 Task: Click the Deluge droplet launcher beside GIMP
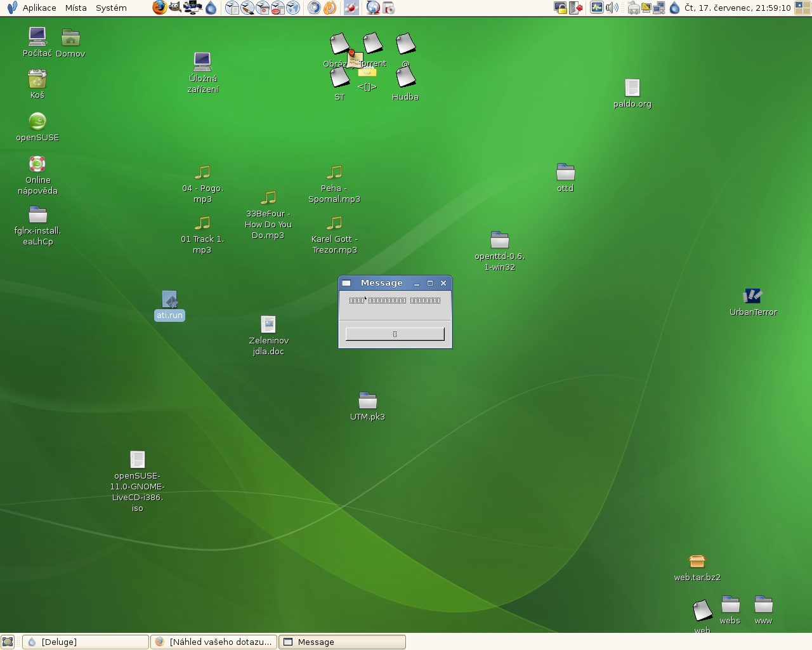point(211,8)
